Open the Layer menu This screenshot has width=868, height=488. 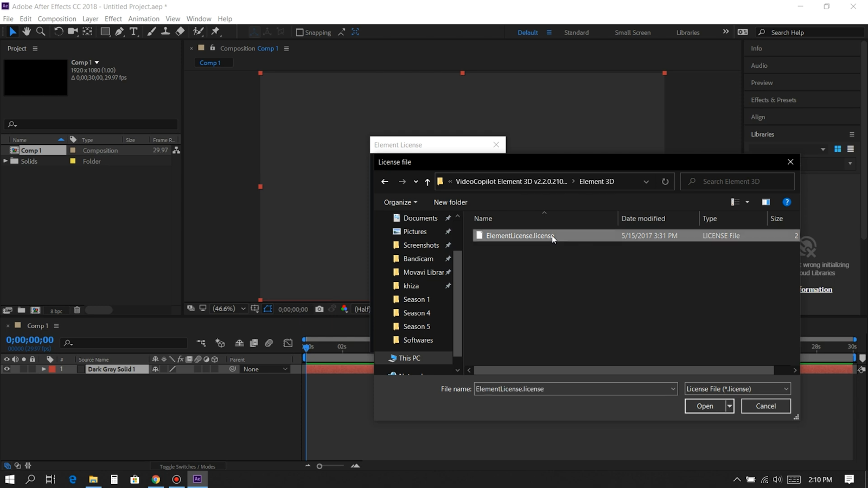click(90, 18)
